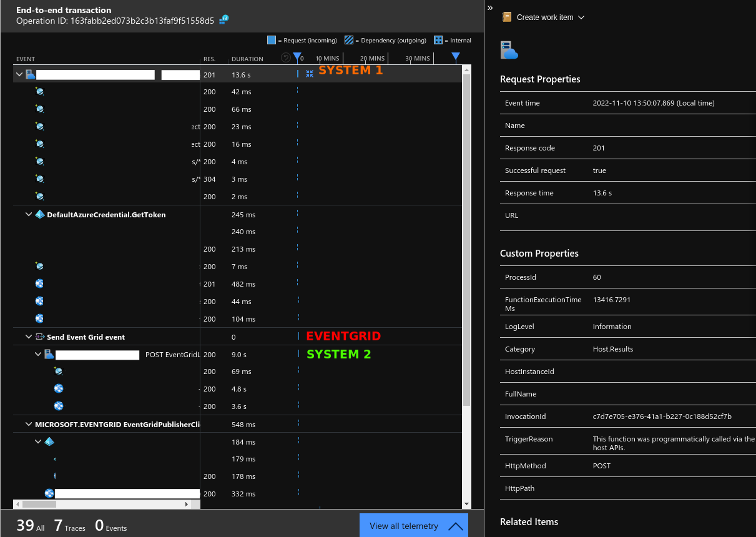Collapse the right details pane with the double-chevron
The height and width of the screenshot is (537, 756).
pos(489,8)
